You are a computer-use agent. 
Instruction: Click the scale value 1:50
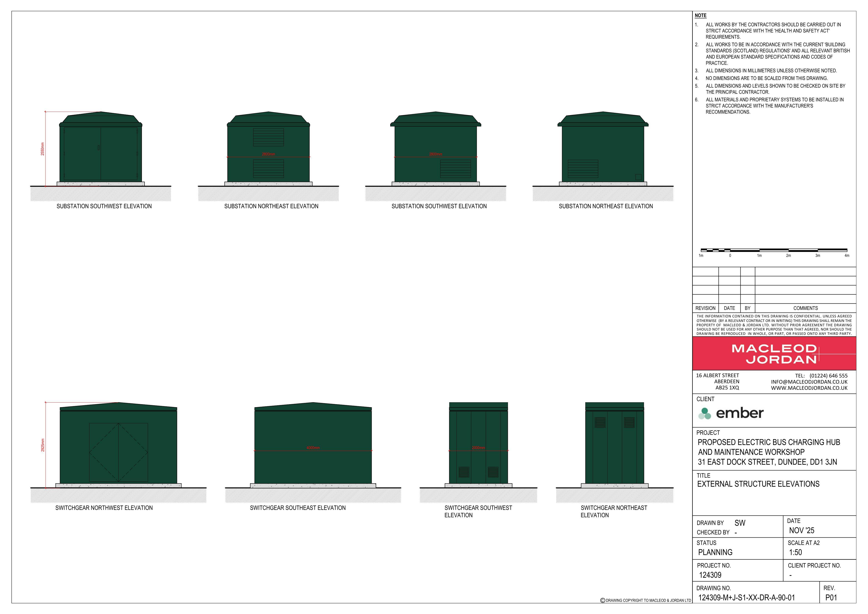pos(795,552)
